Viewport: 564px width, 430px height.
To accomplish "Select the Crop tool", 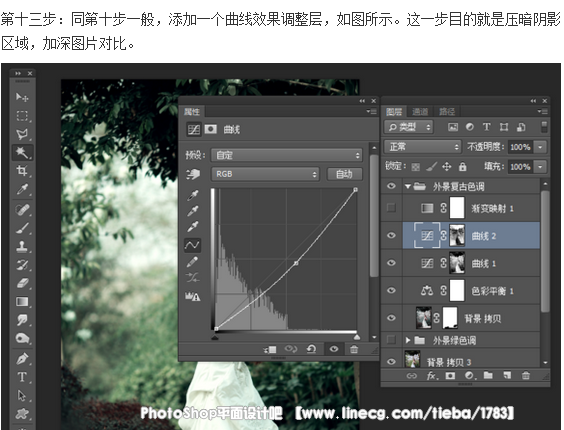I will tap(22, 171).
